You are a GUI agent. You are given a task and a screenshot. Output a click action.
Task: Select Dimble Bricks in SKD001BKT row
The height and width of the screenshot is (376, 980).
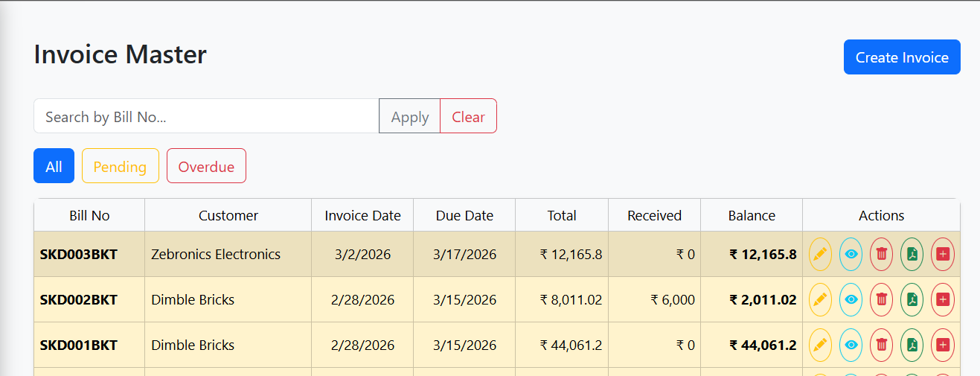228,345
